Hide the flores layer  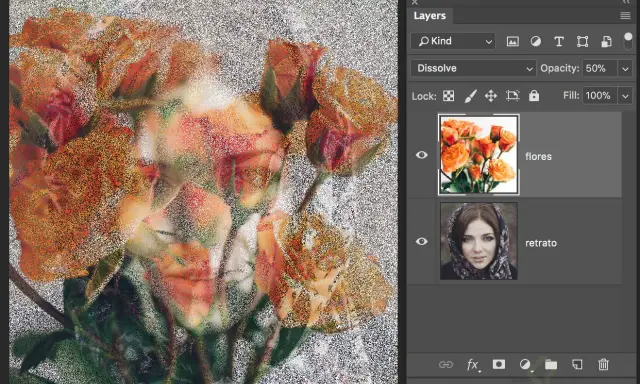tap(422, 155)
